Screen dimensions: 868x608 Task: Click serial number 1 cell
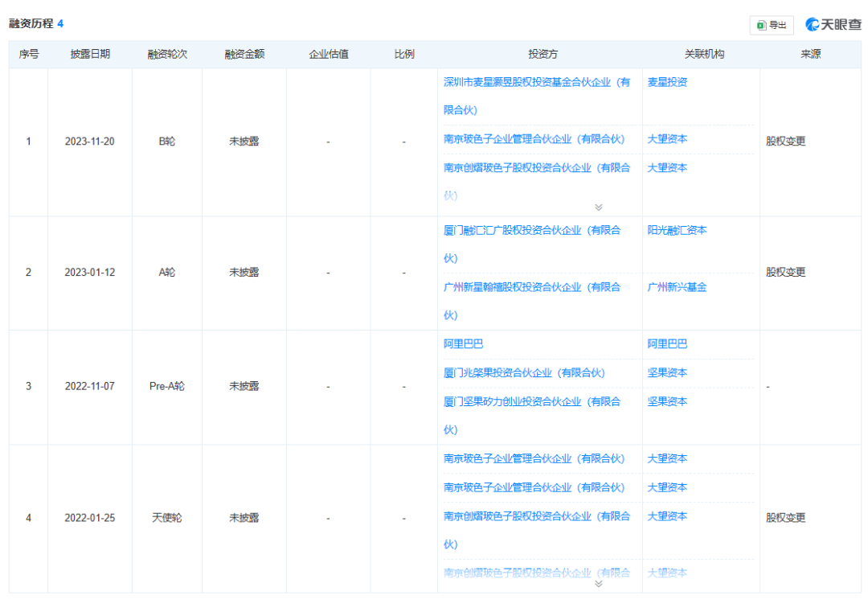click(x=28, y=142)
